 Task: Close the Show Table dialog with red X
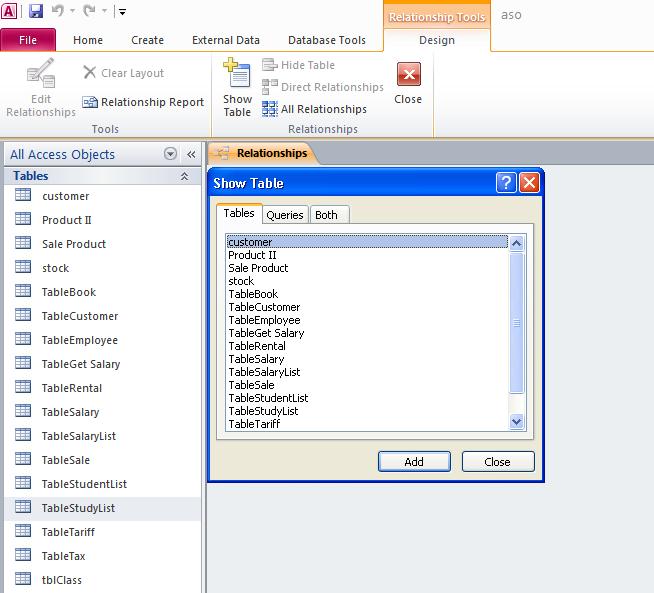[x=529, y=183]
